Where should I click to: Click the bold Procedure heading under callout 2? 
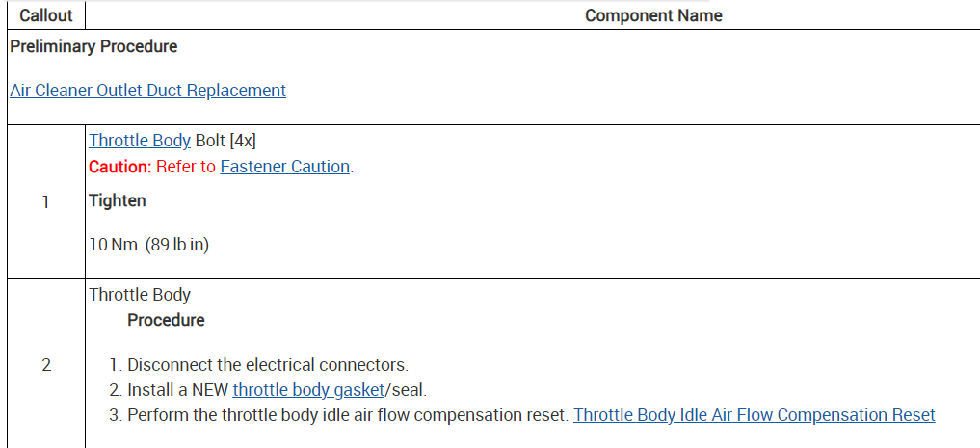tap(166, 320)
